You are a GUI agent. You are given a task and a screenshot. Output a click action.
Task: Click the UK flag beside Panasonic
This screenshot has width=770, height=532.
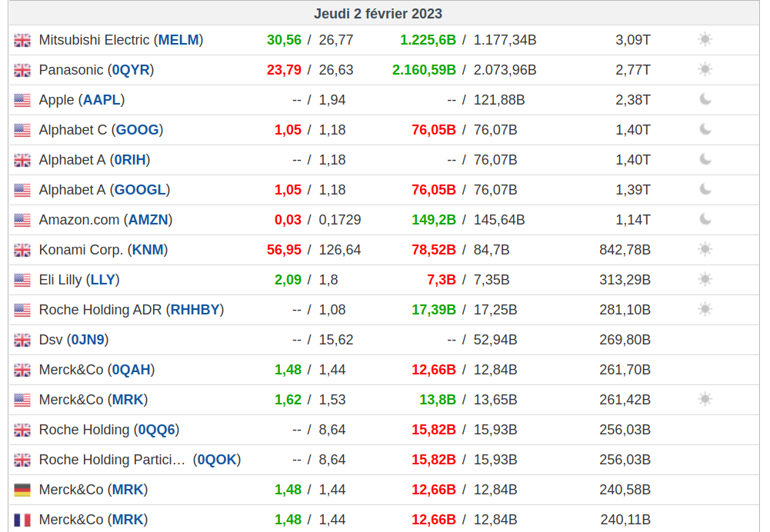pyautogui.click(x=22, y=70)
